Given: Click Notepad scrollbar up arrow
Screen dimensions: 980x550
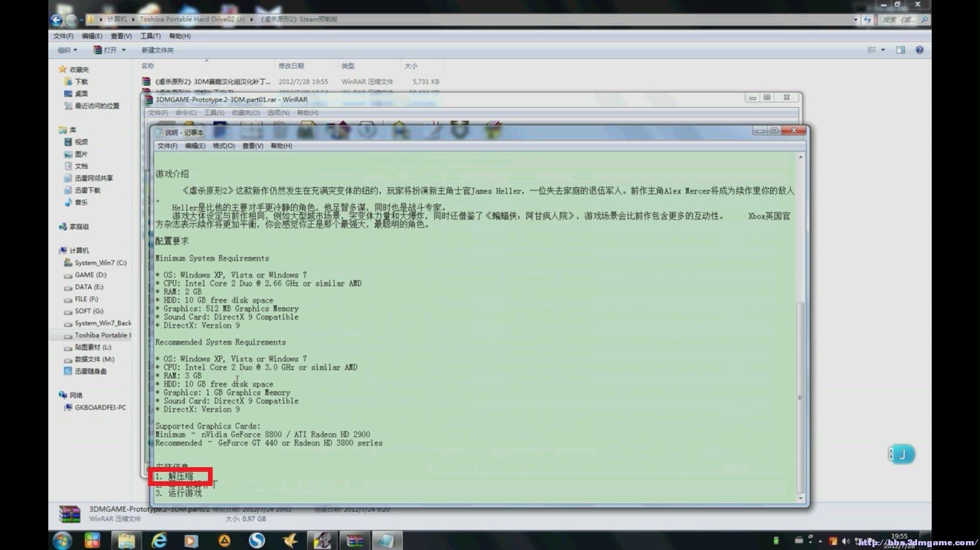Looking at the screenshot, I should pos(800,157).
